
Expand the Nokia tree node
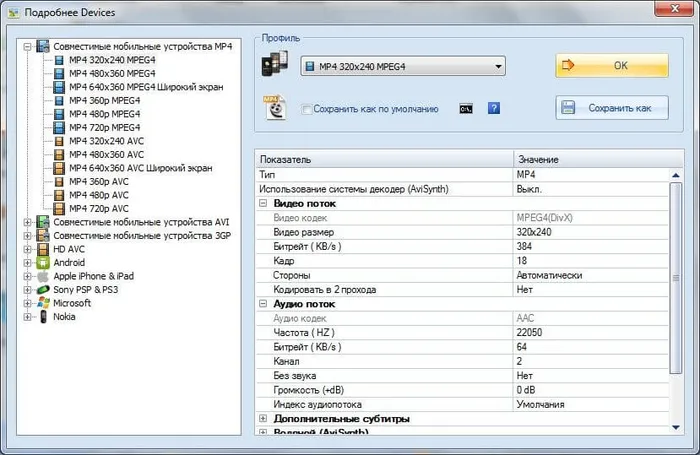pos(27,317)
